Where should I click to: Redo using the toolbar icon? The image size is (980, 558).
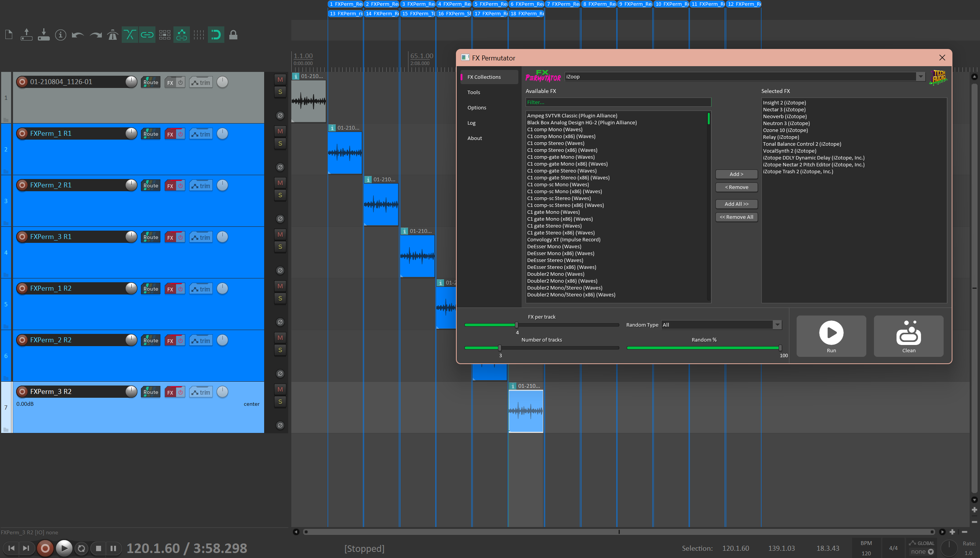coord(95,34)
